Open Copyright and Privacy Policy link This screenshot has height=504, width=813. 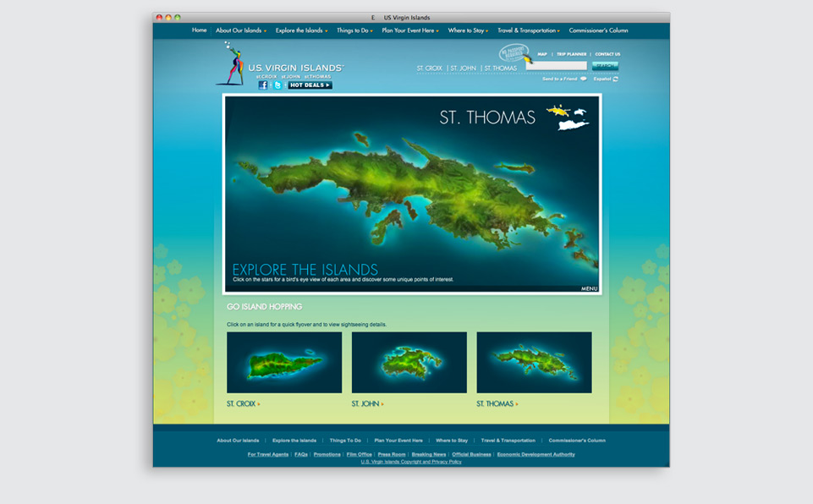click(410, 462)
